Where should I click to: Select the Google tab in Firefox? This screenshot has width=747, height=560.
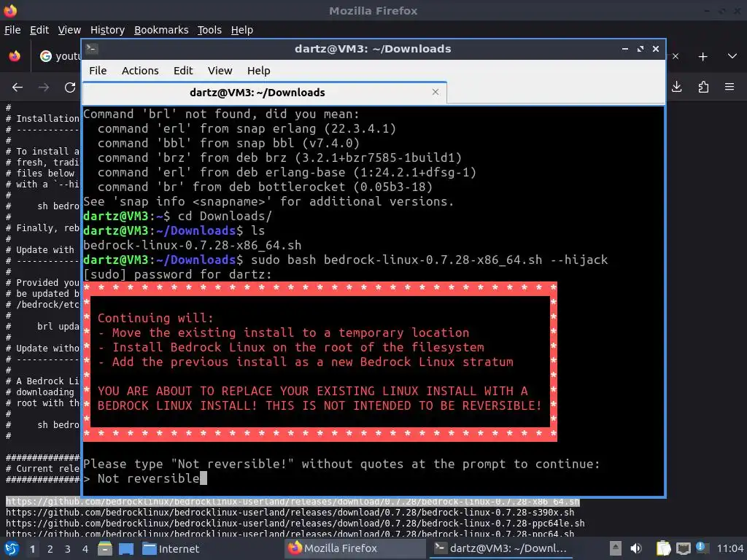[x=58, y=56]
